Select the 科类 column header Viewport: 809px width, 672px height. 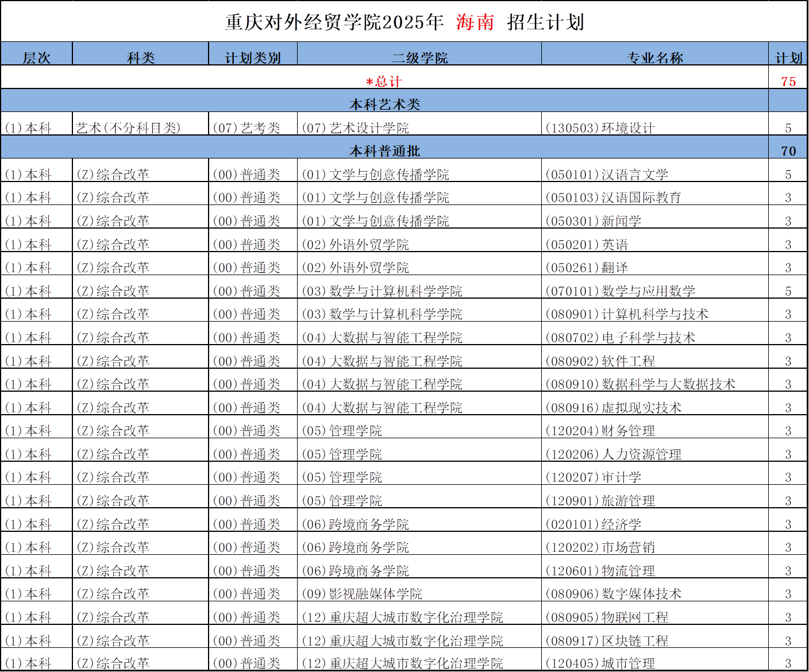[x=140, y=57]
